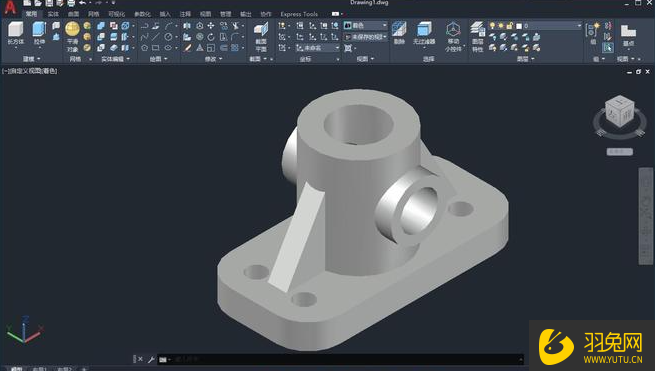The height and width of the screenshot is (371, 655).
Task: Select the Rotate tool in Modify panel
Action: coord(211,37)
